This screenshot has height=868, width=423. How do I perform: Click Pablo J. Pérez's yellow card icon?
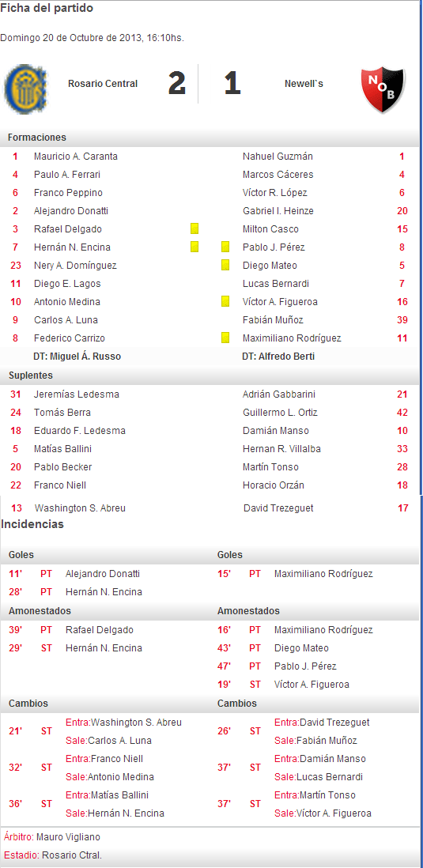225,247
